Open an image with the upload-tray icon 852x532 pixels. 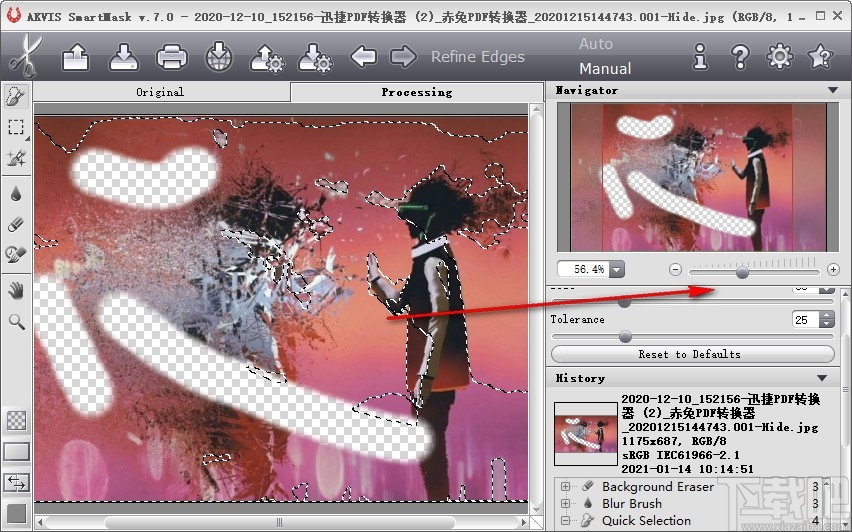point(76,57)
